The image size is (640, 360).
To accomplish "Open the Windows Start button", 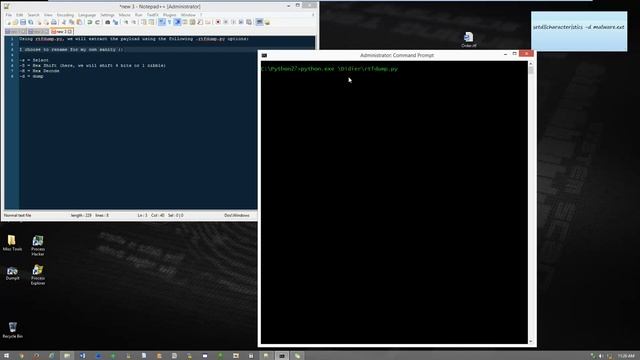I will pos(6,356).
